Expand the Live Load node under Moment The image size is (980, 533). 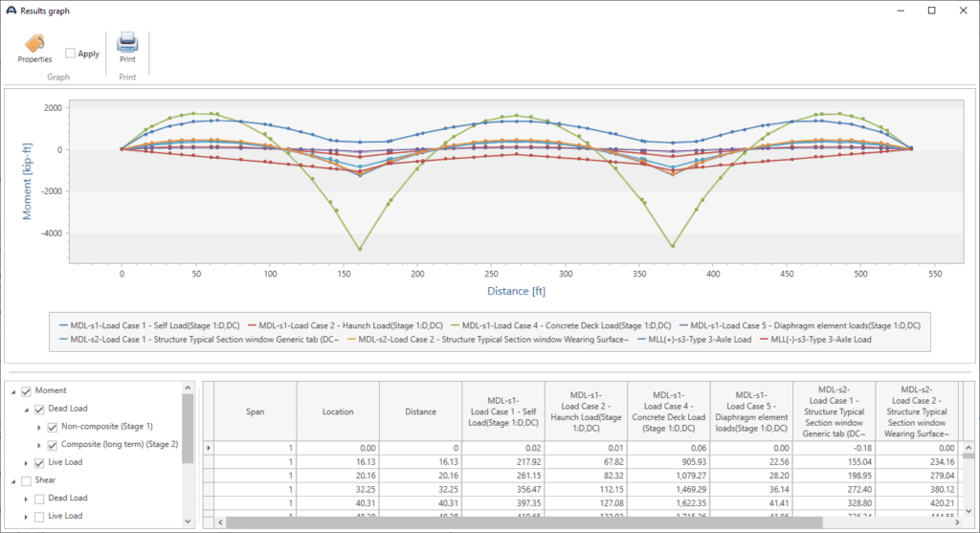[25, 463]
